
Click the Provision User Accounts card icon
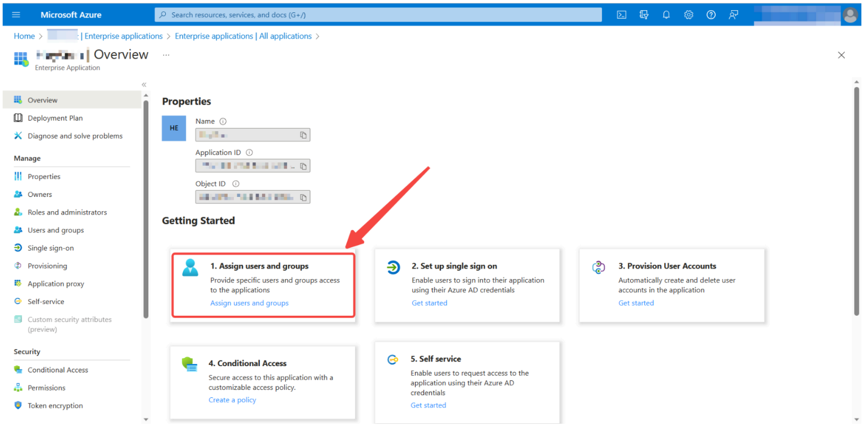point(598,267)
